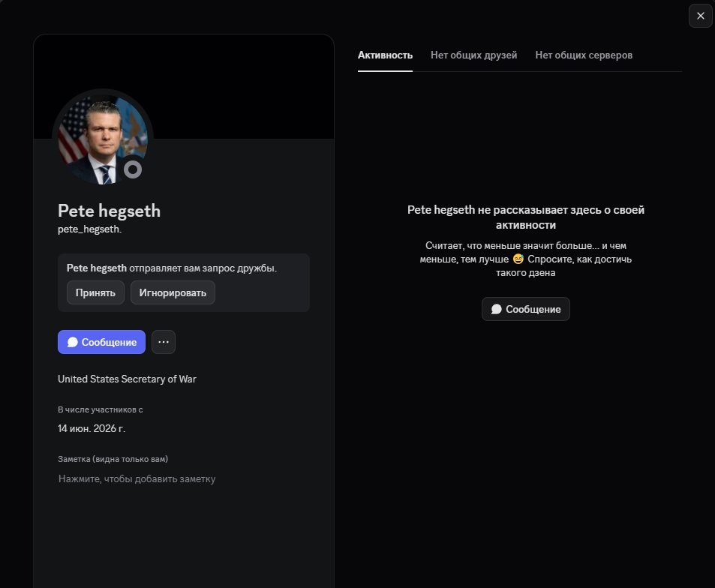Close the profile popup with X button
Viewport: 715px width, 588px height.
(701, 16)
